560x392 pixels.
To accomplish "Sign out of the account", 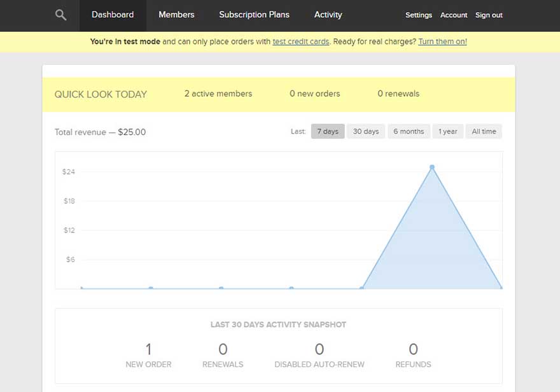I will (489, 15).
